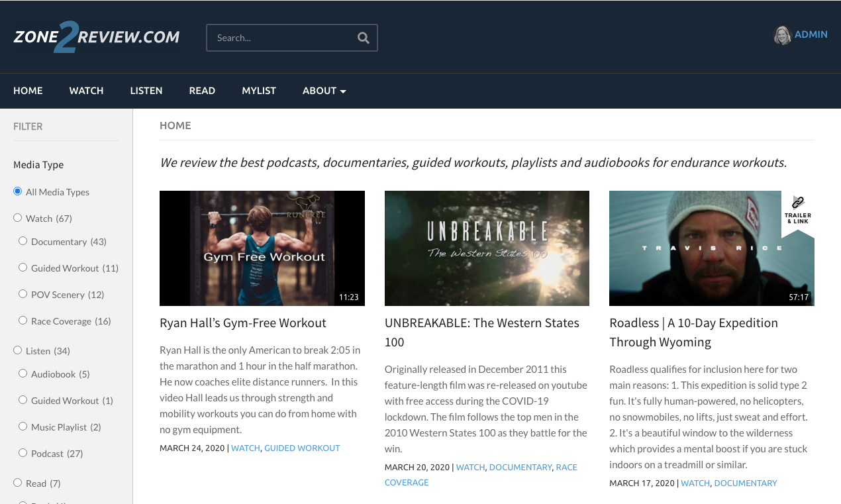Click DOCUMENTARY tag under UNBREAKABLE post
The image size is (841, 504).
click(x=520, y=468)
